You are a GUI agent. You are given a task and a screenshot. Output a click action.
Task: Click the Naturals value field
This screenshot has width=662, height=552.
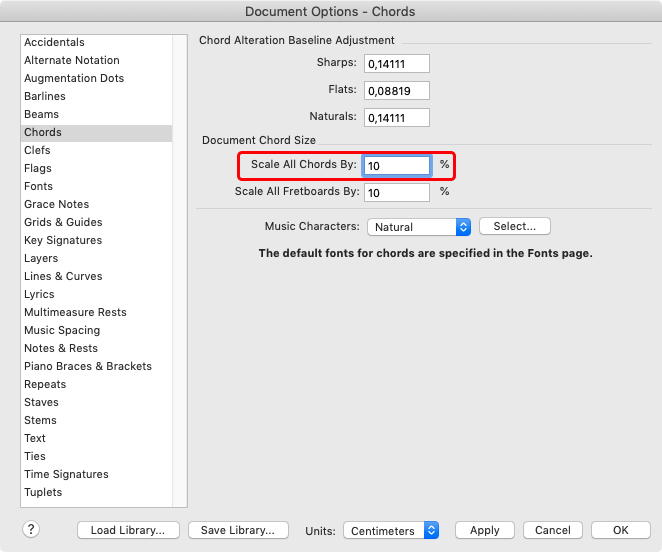click(x=396, y=118)
